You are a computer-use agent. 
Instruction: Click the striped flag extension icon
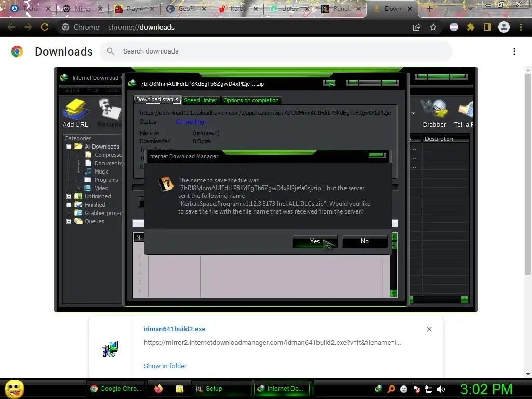pos(454,27)
